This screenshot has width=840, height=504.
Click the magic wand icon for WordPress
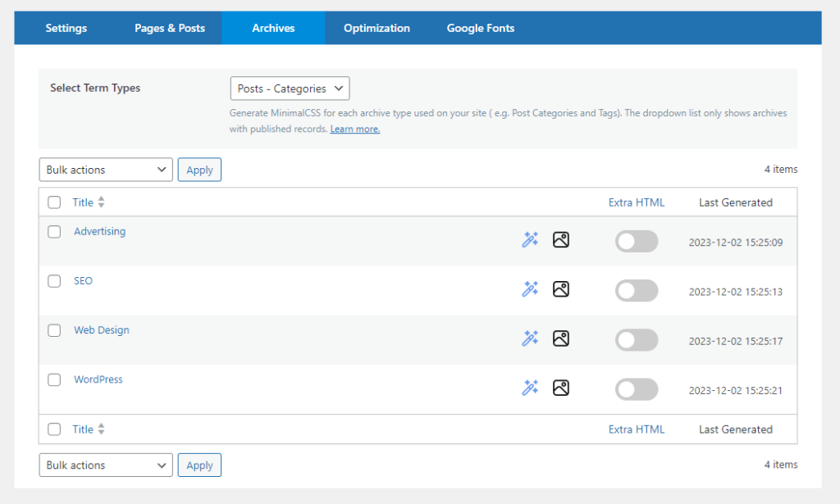click(530, 388)
